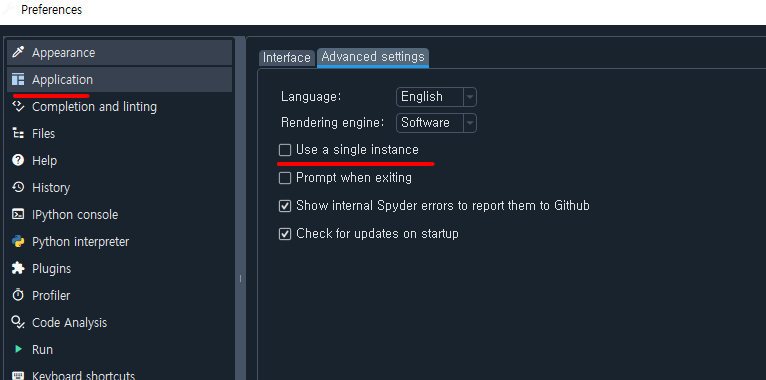Switch to the Interface tab
This screenshot has height=380, width=766.
pos(287,58)
